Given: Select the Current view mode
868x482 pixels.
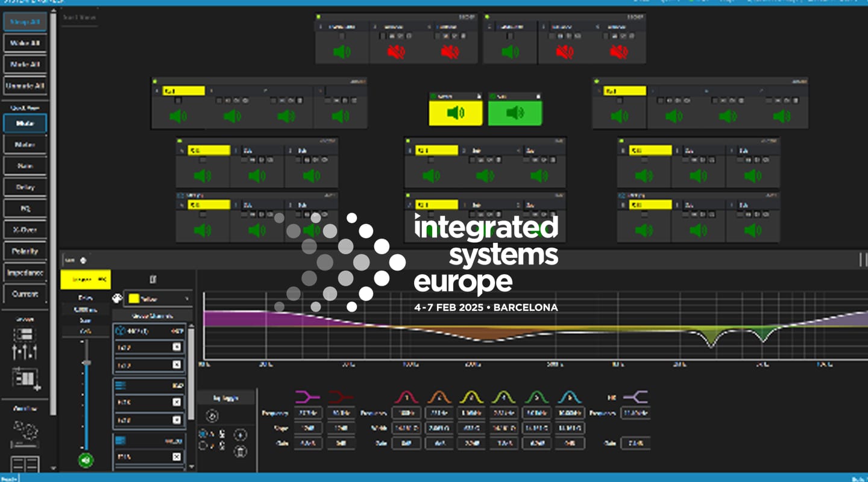Looking at the screenshot, I should [25, 294].
